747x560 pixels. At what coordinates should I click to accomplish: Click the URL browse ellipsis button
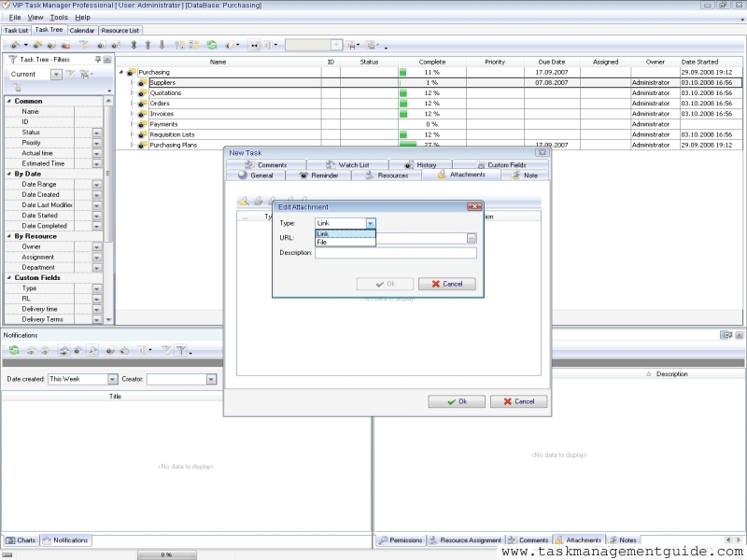(x=472, y=238)
